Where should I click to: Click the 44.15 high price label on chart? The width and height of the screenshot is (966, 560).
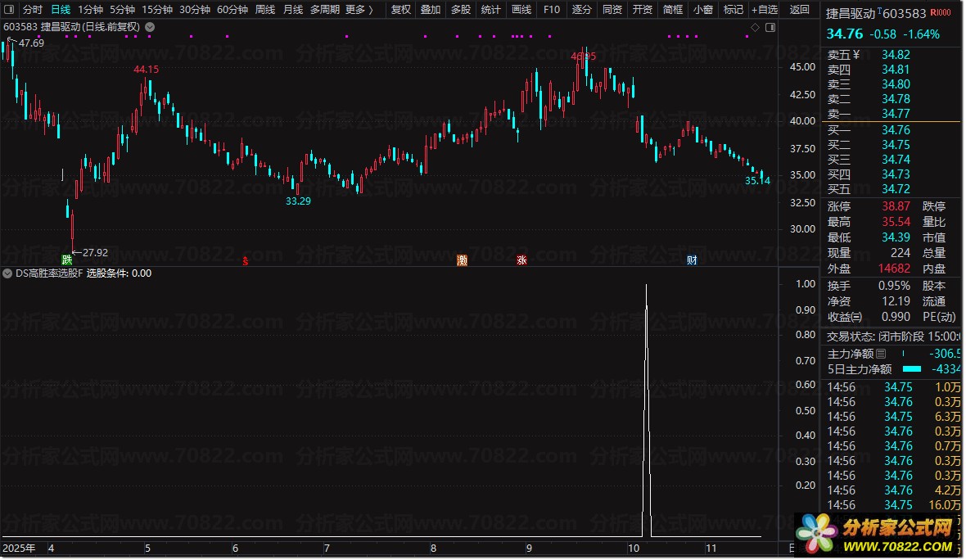coord(146,69)
